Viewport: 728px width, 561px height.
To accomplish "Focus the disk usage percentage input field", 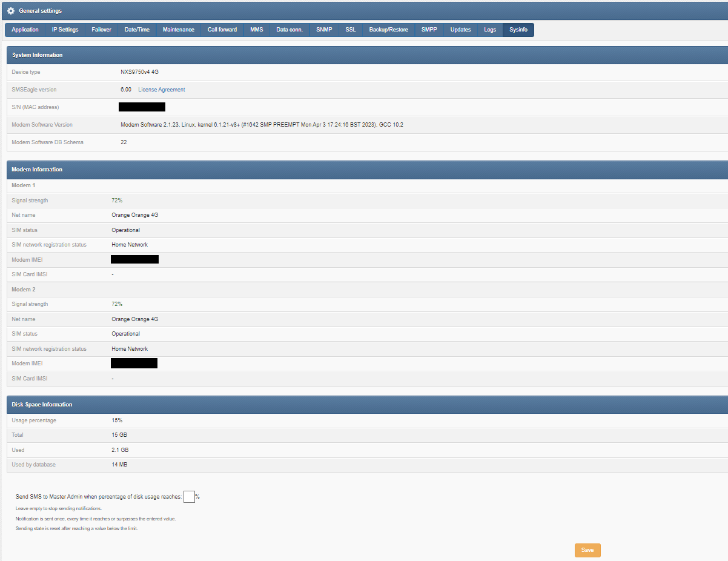I will click(x=189, y=497).
